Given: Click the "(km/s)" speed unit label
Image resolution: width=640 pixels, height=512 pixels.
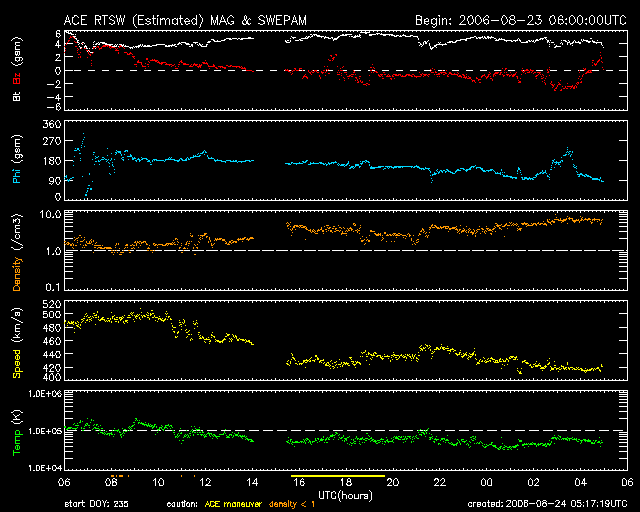Looking at the screenshot, I should pos(17,325).
